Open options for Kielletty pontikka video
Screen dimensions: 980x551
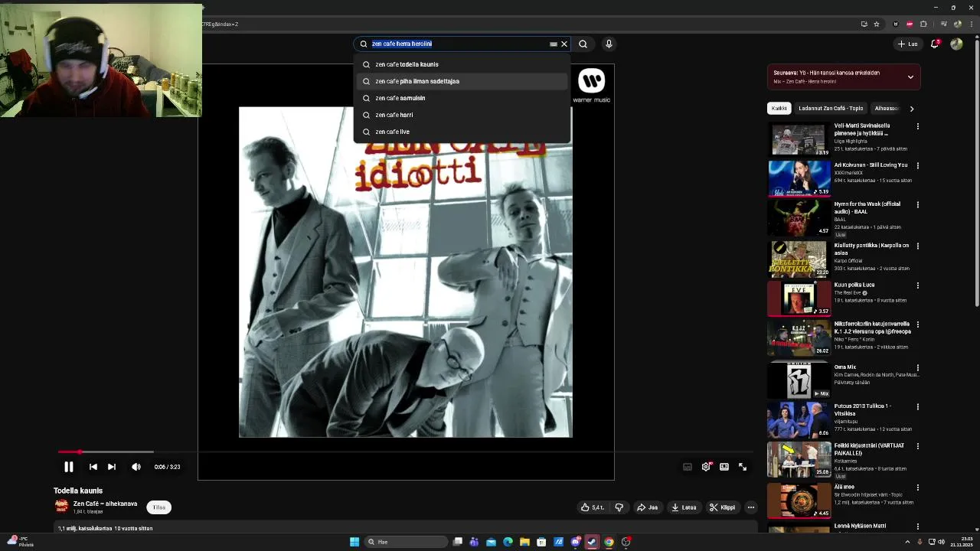point(917,246)
